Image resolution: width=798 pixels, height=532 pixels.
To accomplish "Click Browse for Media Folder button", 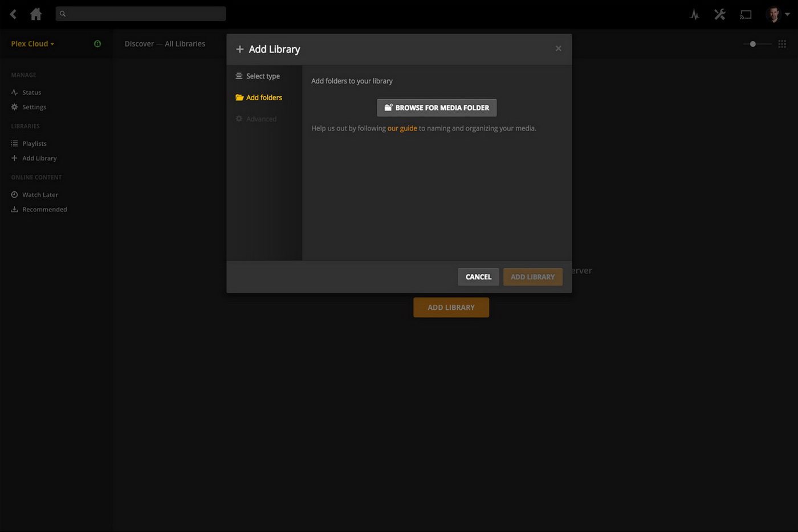I will coord(437,108).
